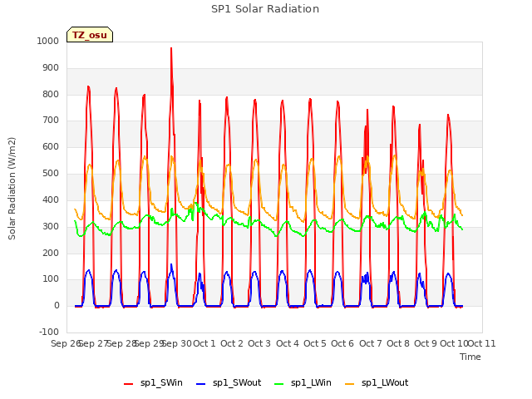The image size is (532, 399).
Task: Click the -100 y-axis tick label
Action: pos(49,332)
